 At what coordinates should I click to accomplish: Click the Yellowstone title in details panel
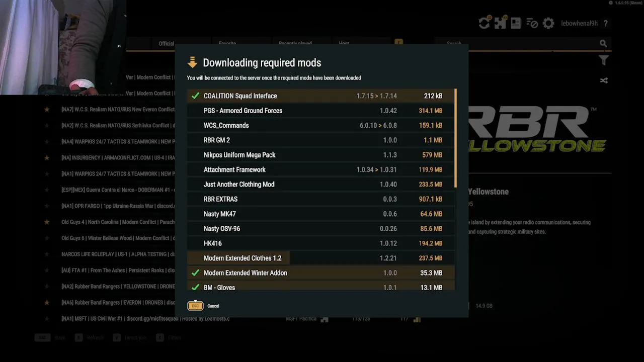(489, 192)
